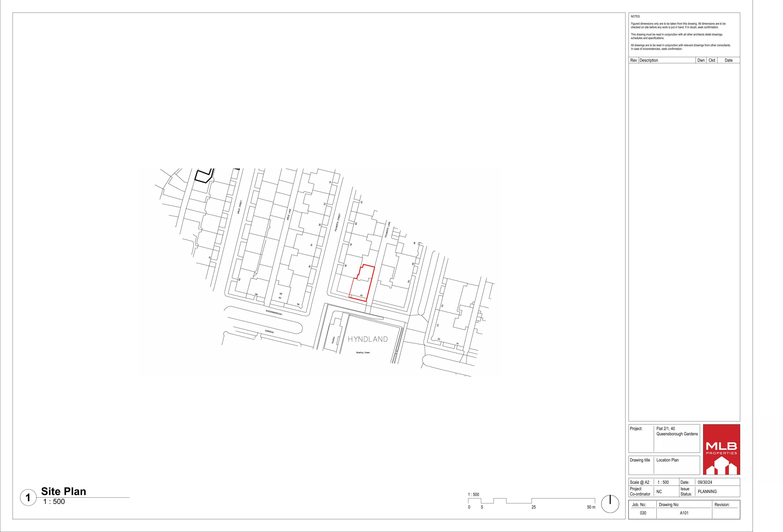Click the 'Description' column header
The height and width of the screenshot is (532, 783).
pos(649,60)
